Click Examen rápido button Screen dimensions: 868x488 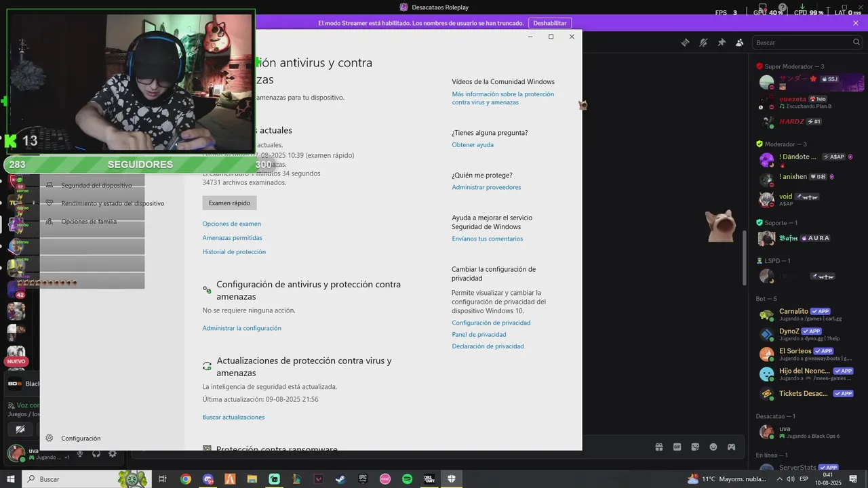coord(229,203)
